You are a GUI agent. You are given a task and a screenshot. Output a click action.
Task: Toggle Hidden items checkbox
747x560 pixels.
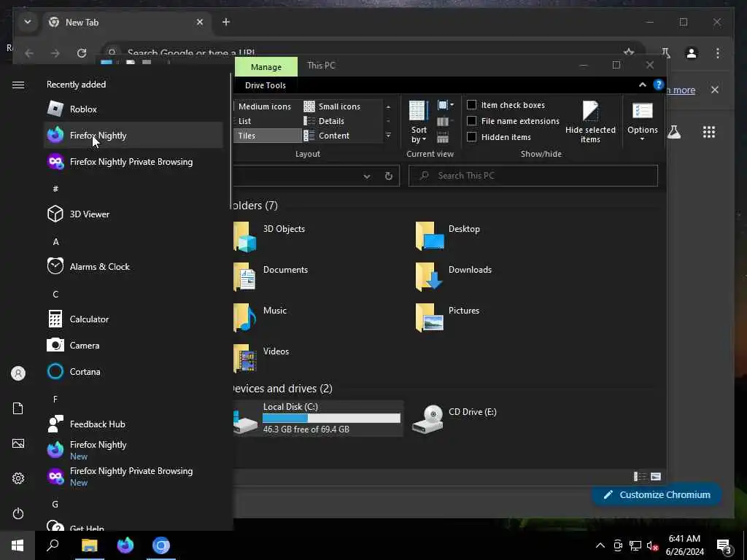[472, 136]
